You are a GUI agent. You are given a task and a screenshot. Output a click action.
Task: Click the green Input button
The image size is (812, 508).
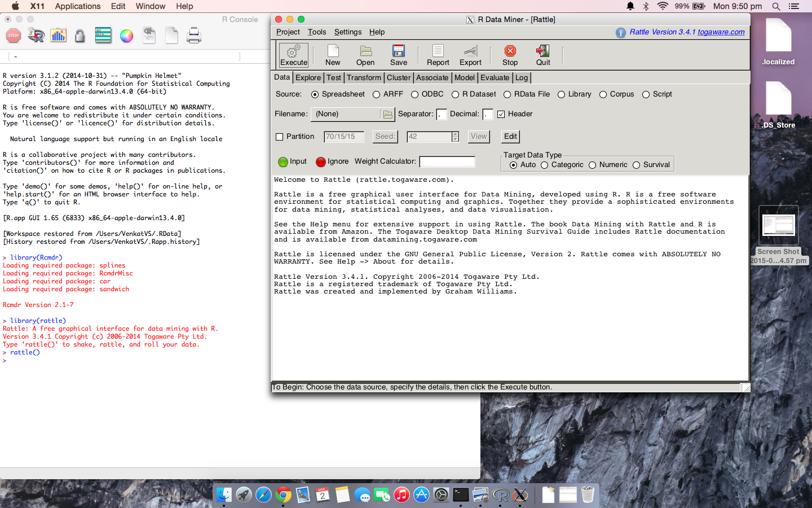click(293, 161)
